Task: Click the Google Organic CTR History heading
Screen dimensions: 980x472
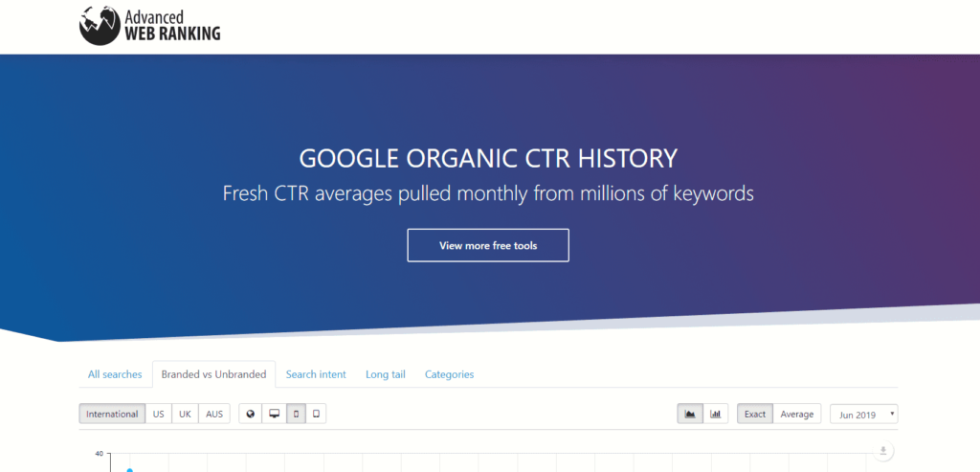Action: [488, 158]
